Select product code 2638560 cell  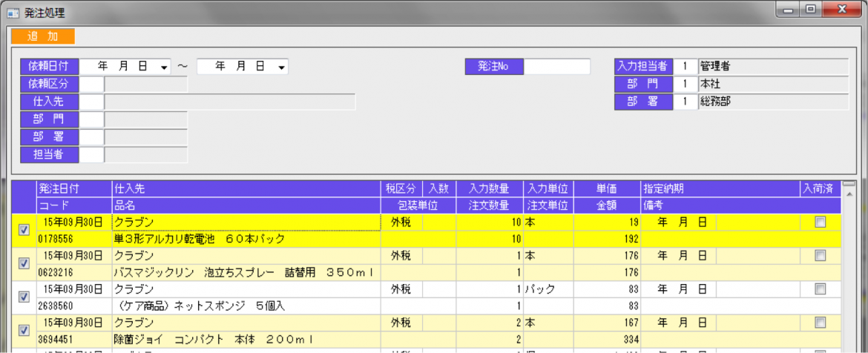click(73, 306)
